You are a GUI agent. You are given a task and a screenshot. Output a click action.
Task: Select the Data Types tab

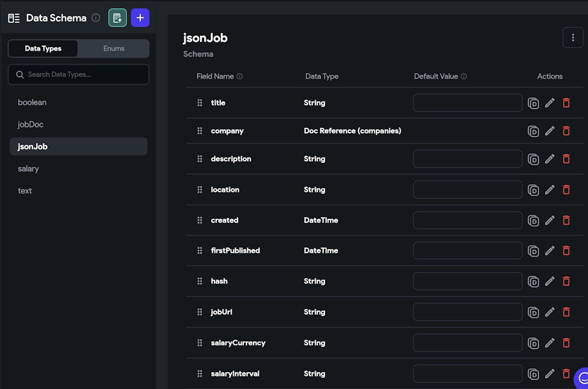tap(43, 48)
